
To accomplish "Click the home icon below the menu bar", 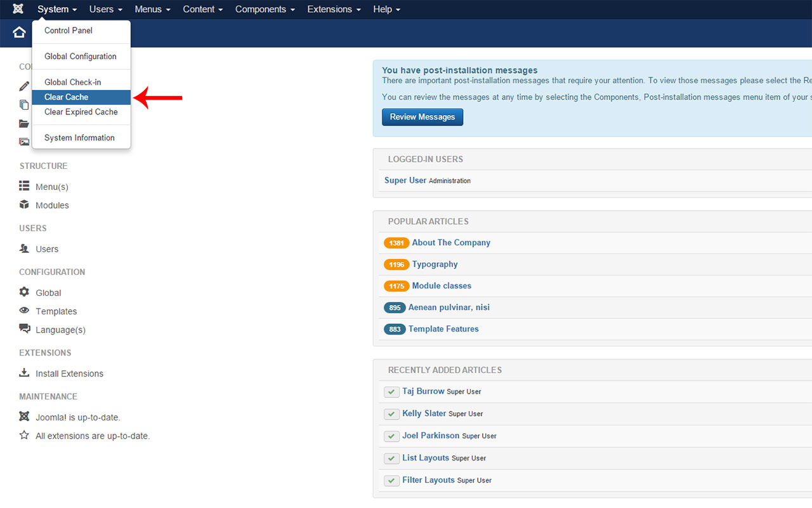I will point(19,32).
